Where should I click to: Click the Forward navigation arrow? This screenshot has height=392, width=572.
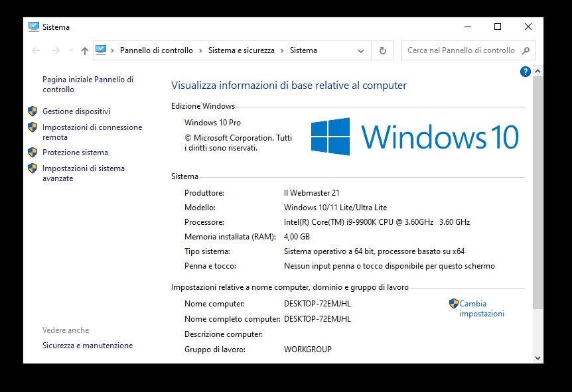point(56,50)
